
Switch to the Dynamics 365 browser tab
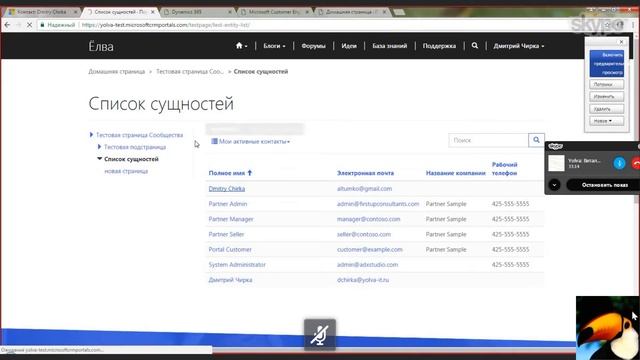pyautogui.click(x=198, y=12)
